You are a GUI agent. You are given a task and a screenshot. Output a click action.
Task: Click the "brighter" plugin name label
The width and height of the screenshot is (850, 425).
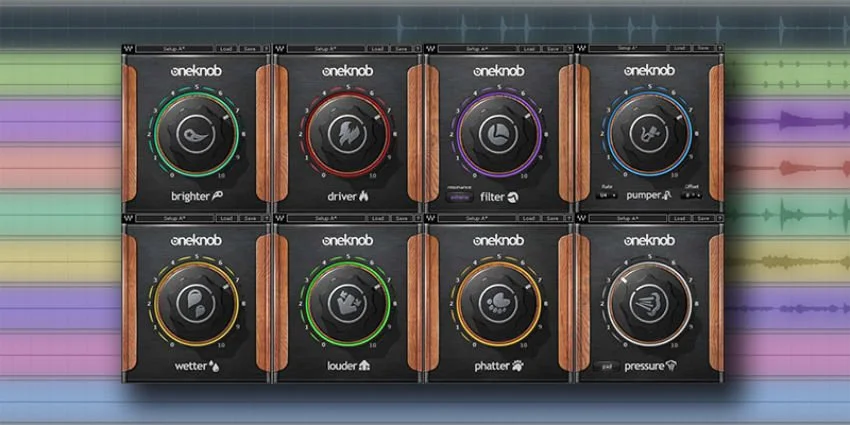pos(190,196)
